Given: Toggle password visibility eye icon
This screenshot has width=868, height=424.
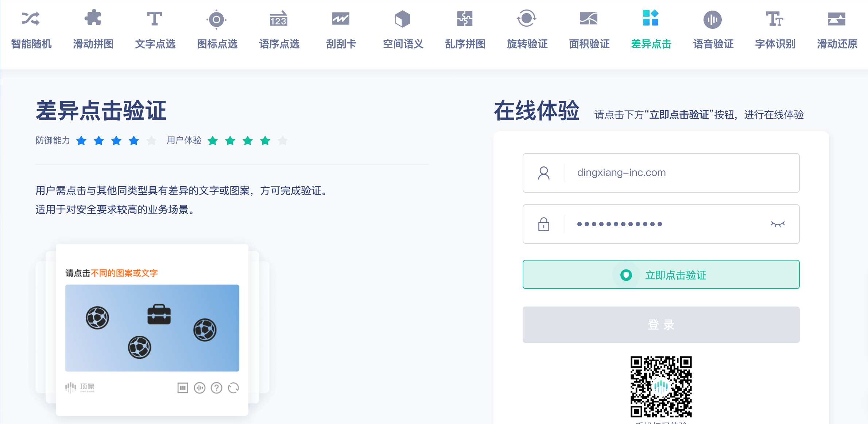Looking at the screenshot, I should (x=778, y=224).
